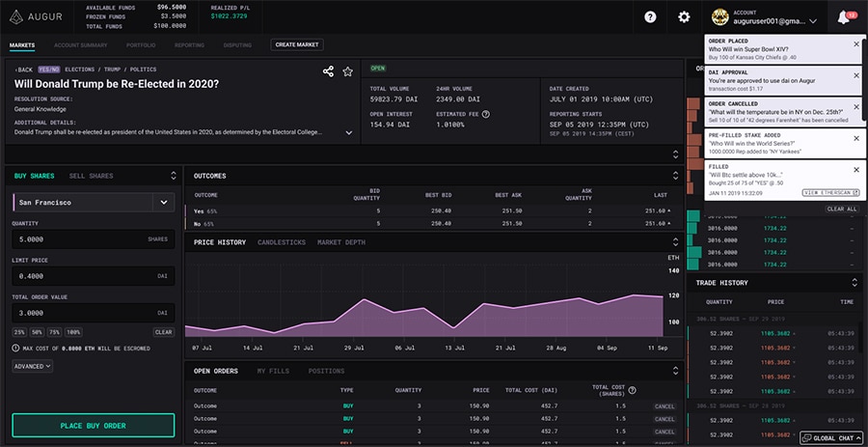The image size is (868, 447).
Task: Click the share icon beside the market title
Action: pos(329,71)
